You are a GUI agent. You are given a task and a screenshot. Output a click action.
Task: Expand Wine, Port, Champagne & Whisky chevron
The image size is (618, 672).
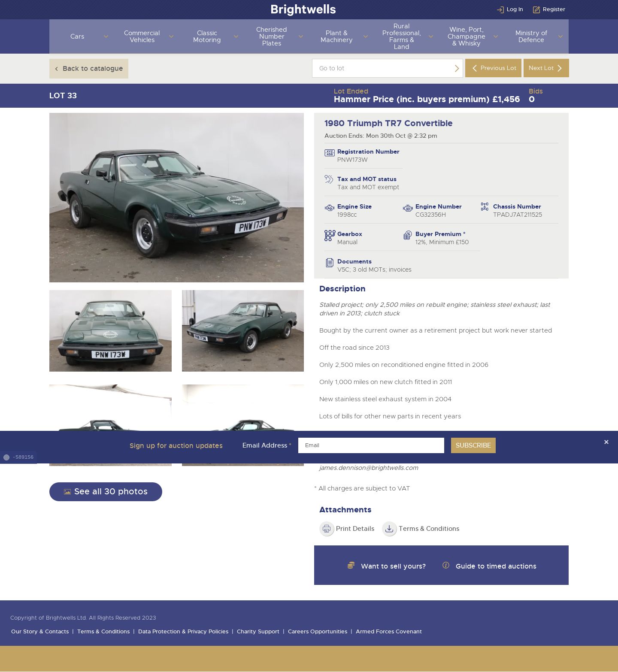(x=495, y=36)
